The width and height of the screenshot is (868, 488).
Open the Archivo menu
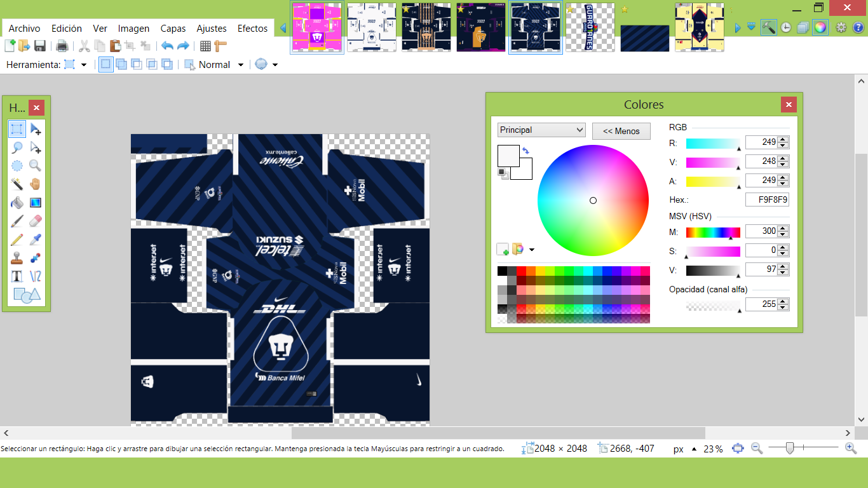click(24, 28)
